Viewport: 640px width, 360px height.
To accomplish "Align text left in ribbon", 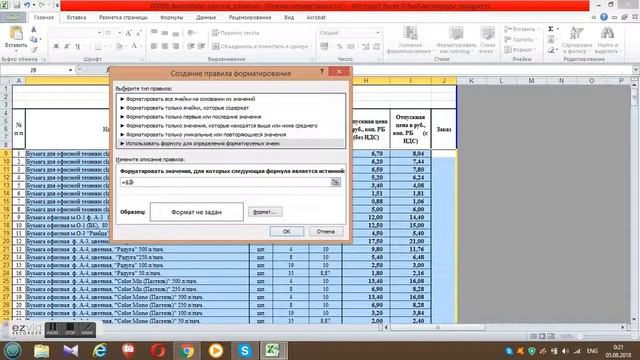I will [154, 46].
